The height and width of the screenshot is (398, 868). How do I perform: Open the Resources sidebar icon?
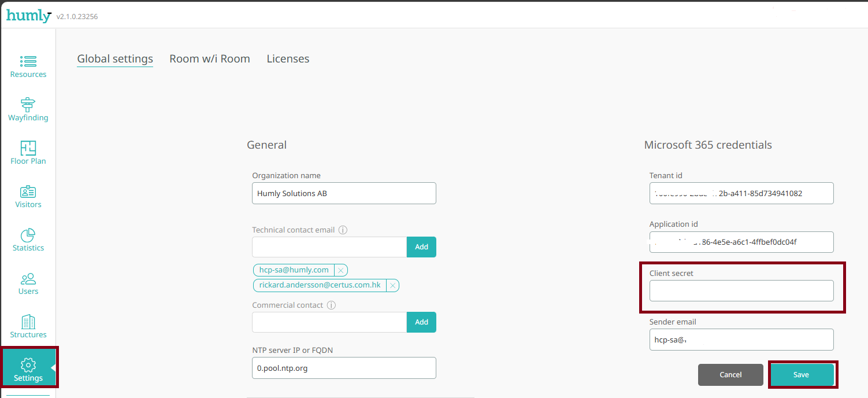click(x=28, y=61)
